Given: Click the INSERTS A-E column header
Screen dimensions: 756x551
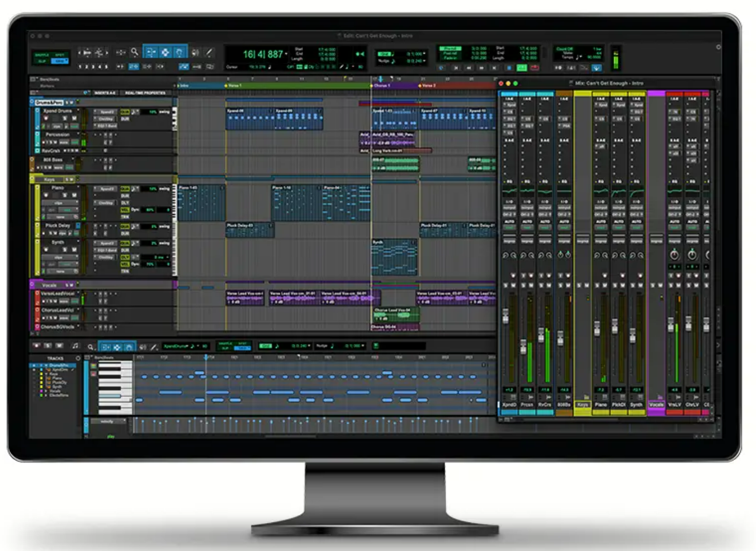Looking at the screenshot, I should 105,93.
